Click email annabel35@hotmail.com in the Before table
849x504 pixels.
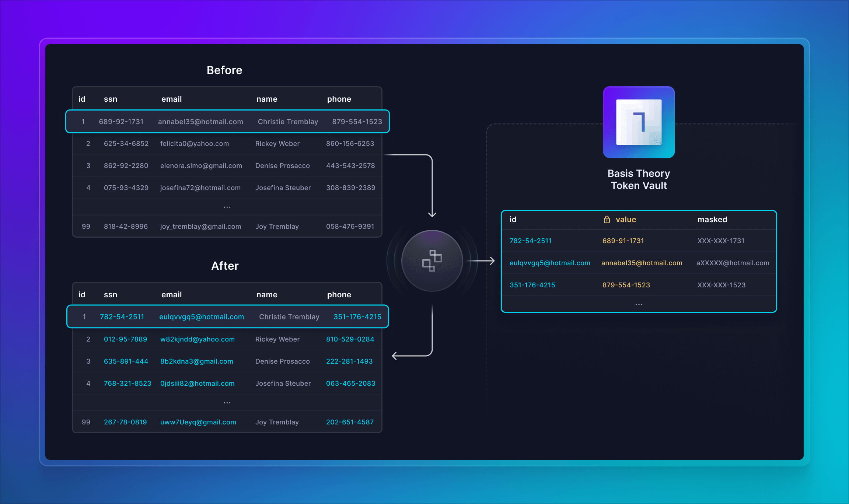click(x=200, y=122)
